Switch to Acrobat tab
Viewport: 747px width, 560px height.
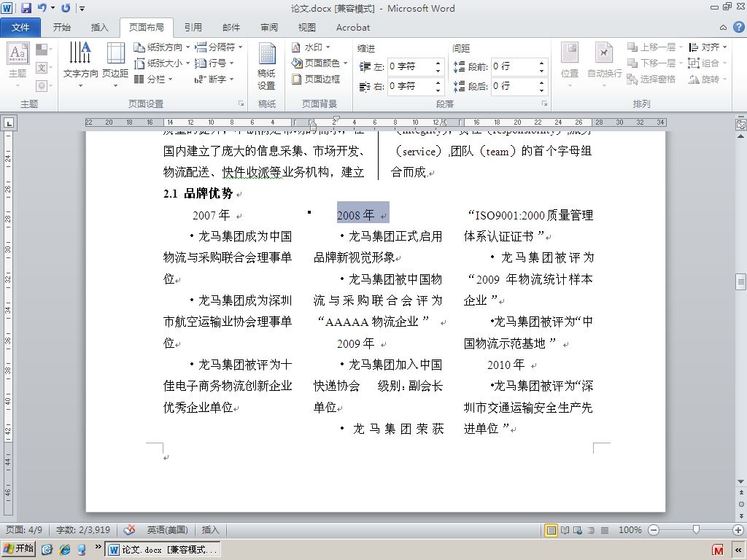[353, 28]
